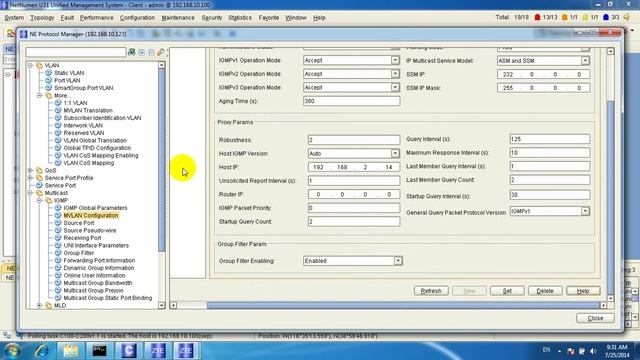This screenshot has height=360, width=640.
Task: Open General Query Packet Protocol Version dropdown
Action: pyautogui.click(x=585, y=211)
